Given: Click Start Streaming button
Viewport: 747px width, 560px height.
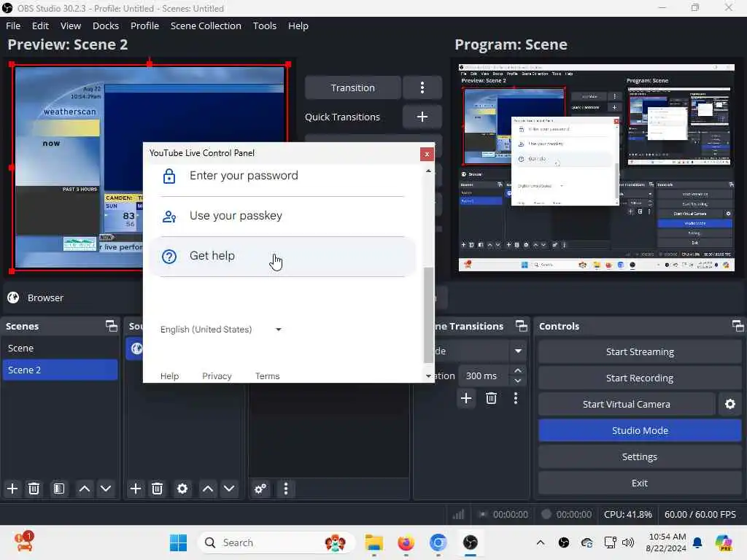Looking at the screenshot, I should pos(640,352).
